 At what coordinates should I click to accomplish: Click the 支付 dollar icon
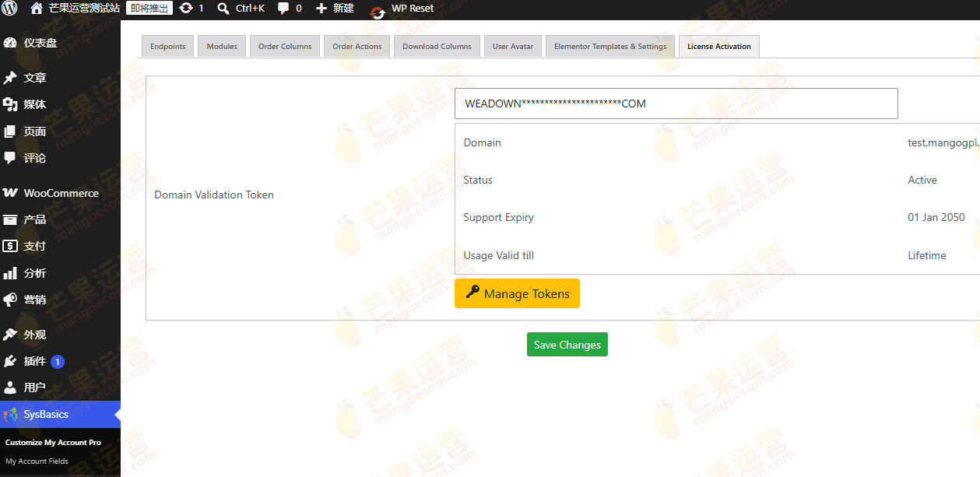point(10,246)
